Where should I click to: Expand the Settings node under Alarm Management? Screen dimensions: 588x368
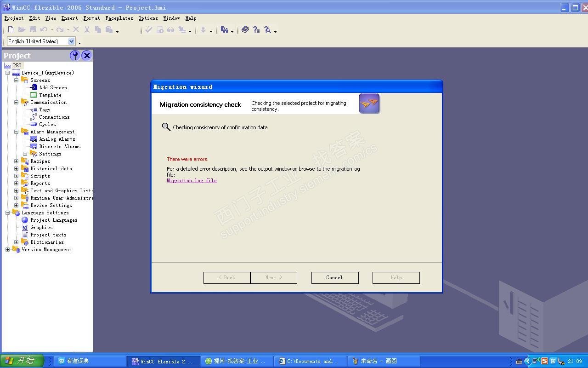pyautogui.click(x=25, y=154)
